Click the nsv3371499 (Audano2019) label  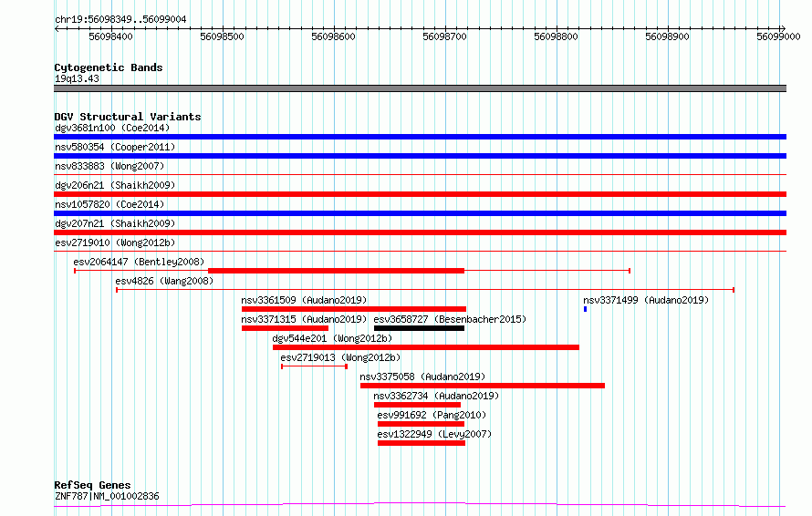[x=646, y=300]
